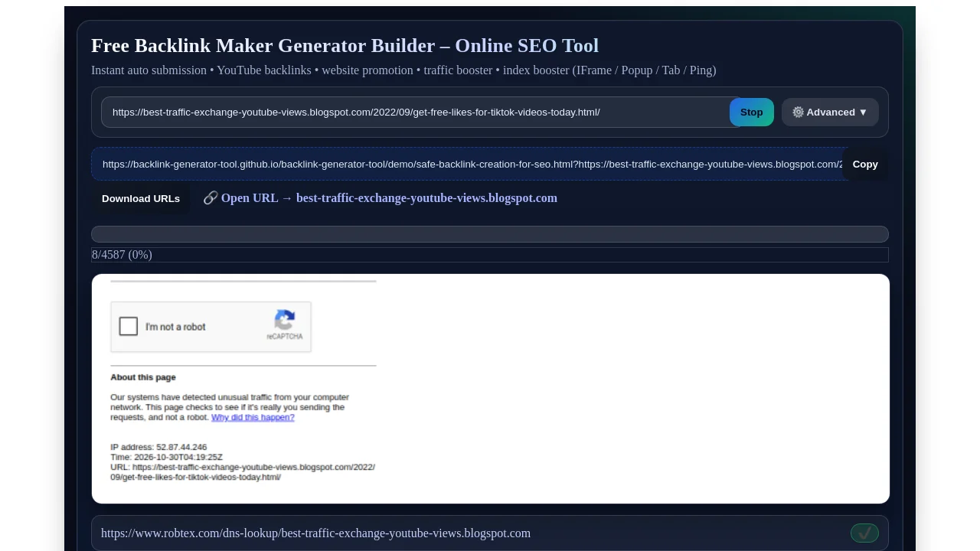Check the I'm not a robot checkbox
This screenshot has width=980, height=551.
129,327
